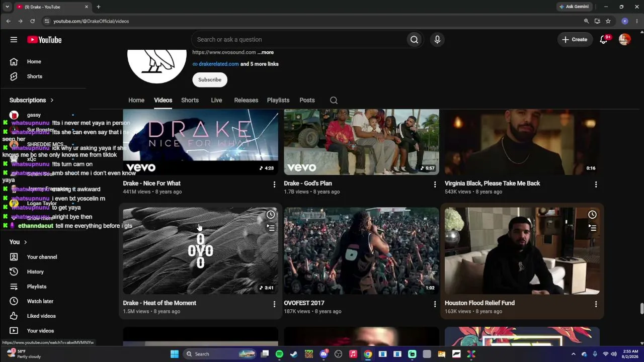Search within the Drake channel
The image size is (644, 362).
pos(334,100)
